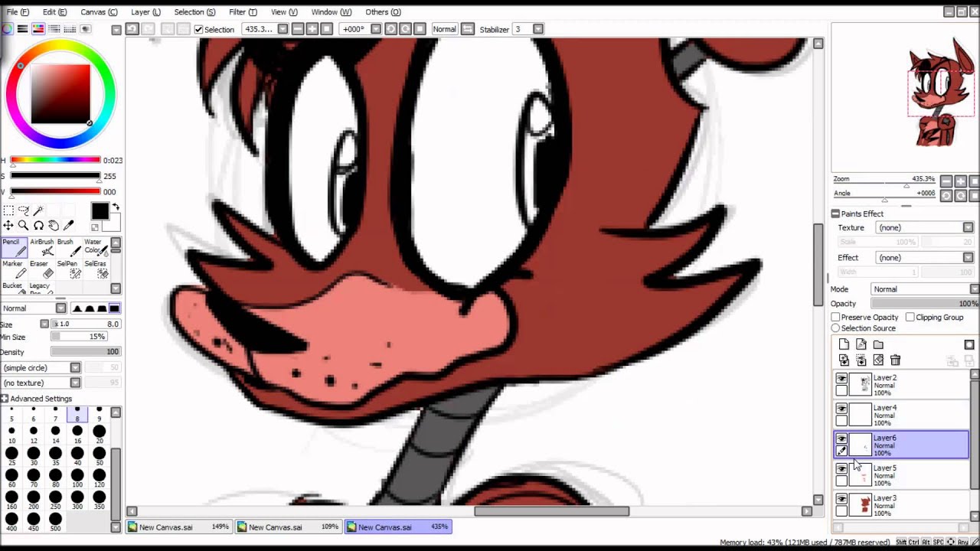Switch to the color wheel panel
The height and width of the screenshot is (551, 980).
(7, 29)
